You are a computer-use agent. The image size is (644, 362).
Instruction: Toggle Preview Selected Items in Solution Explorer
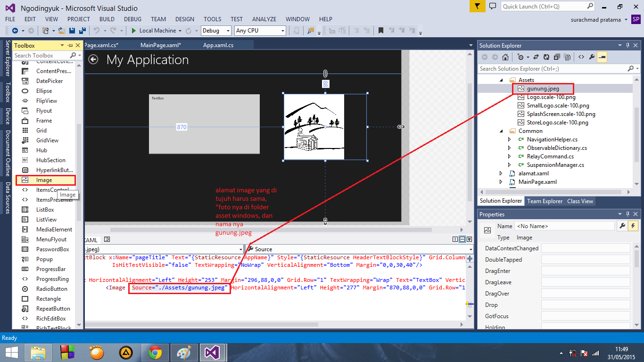(567, 57)
